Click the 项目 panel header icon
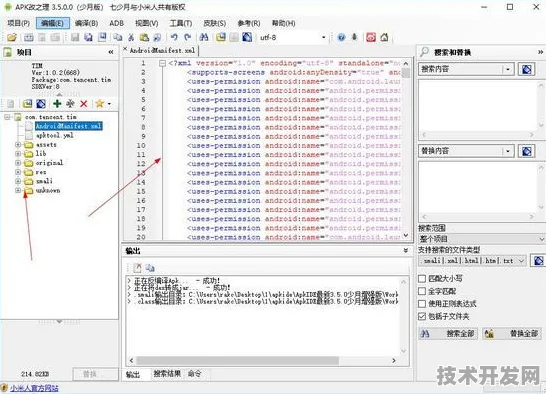This screenshot has width=546, height=394. tap(8, 52)
